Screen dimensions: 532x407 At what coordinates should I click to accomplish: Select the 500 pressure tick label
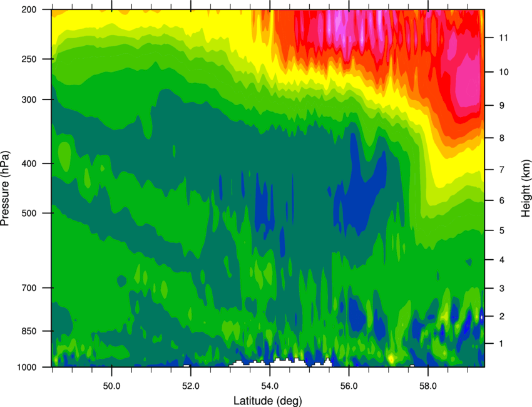pos(29,213)
